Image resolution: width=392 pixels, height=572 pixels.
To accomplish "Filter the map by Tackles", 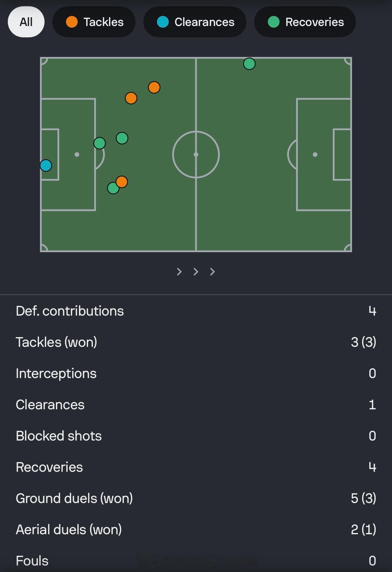I will coord(94,22).
